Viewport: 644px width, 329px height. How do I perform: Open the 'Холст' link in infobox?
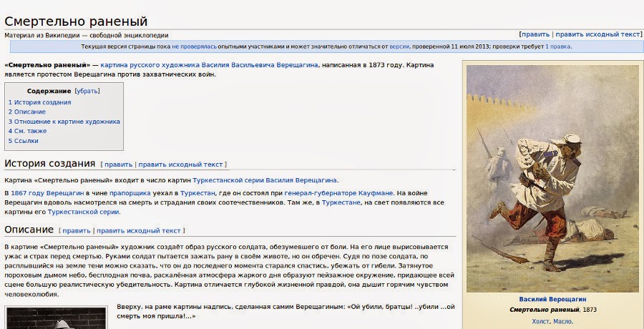(x=540, y=322)
